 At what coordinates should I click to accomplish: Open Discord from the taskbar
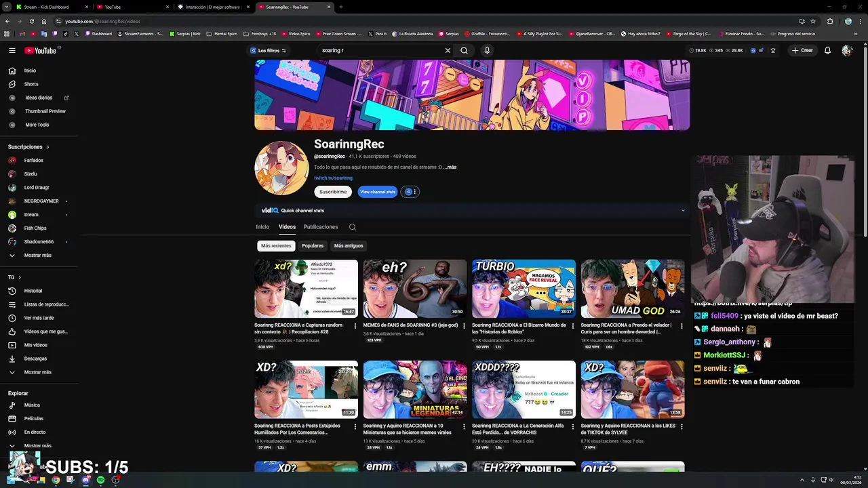pyautogui.click(x=85, y=480)
